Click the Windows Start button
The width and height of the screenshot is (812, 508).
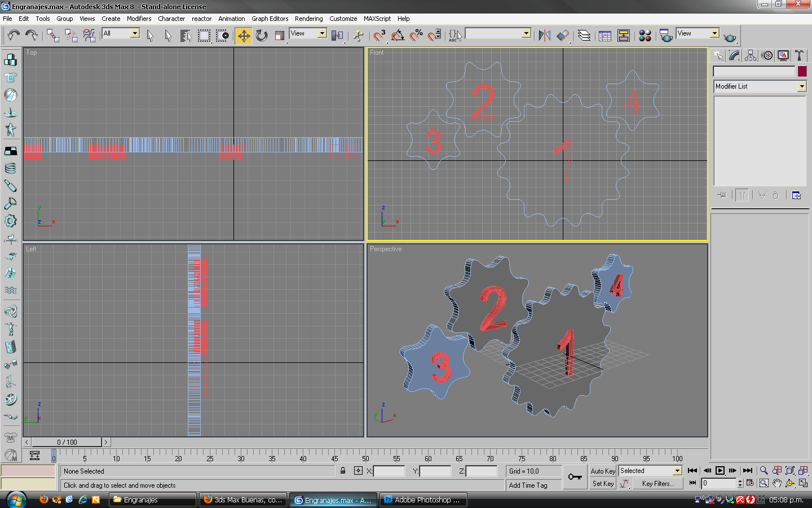15,500
